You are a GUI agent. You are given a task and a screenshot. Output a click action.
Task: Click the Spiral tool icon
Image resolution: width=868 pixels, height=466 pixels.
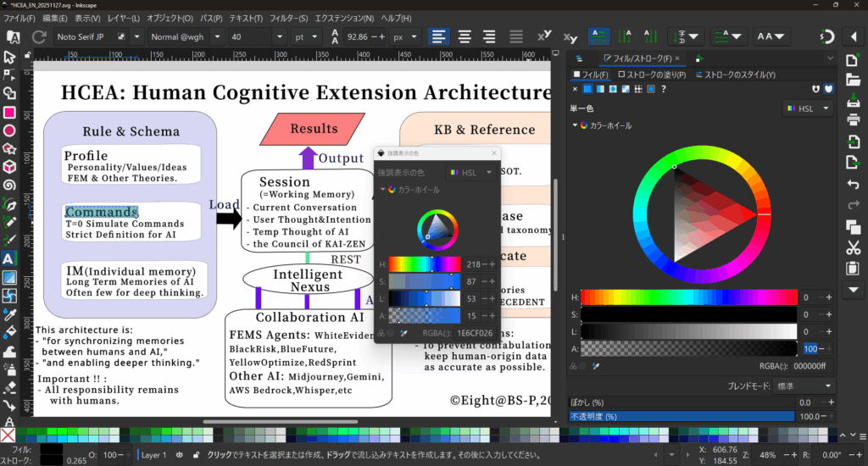tap(9, 186)
